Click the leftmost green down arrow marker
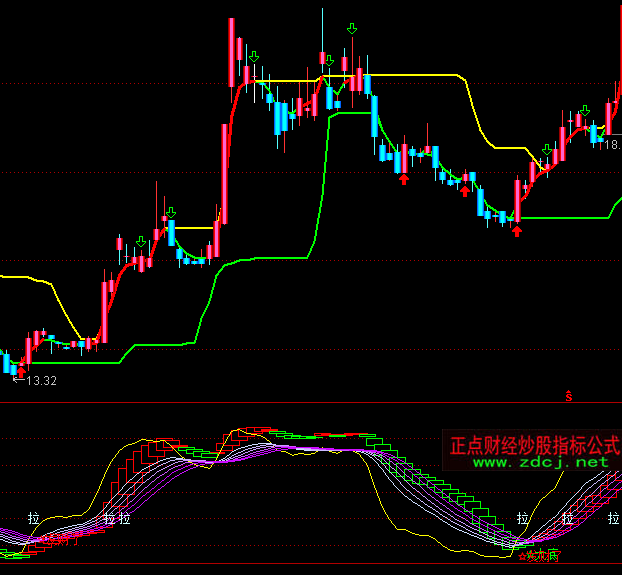The height and width of the screenshot is (575, 622). click(141, 241)
